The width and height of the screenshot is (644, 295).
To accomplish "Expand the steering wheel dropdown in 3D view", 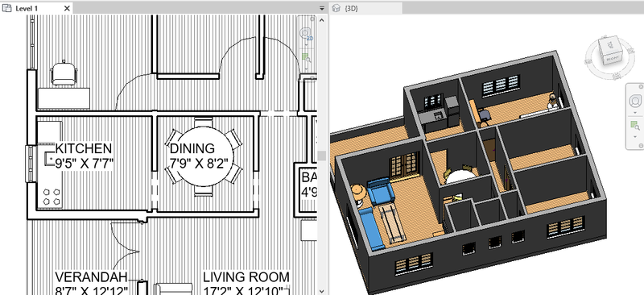I will [635, 112].
